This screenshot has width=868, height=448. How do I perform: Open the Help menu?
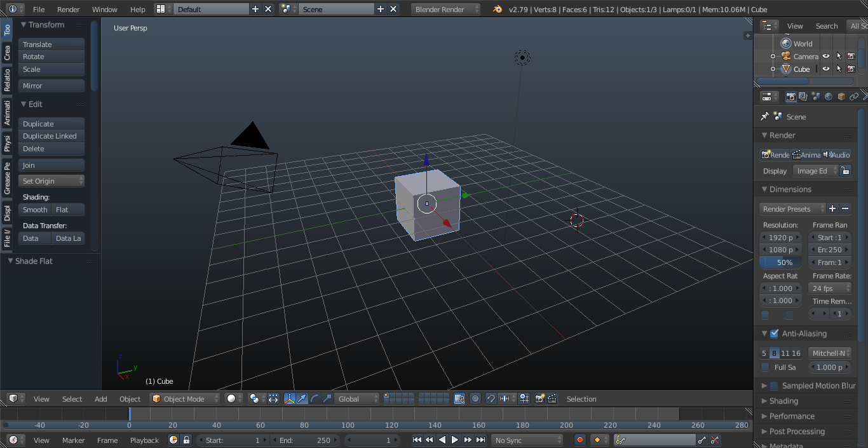(x=137, y=9)
